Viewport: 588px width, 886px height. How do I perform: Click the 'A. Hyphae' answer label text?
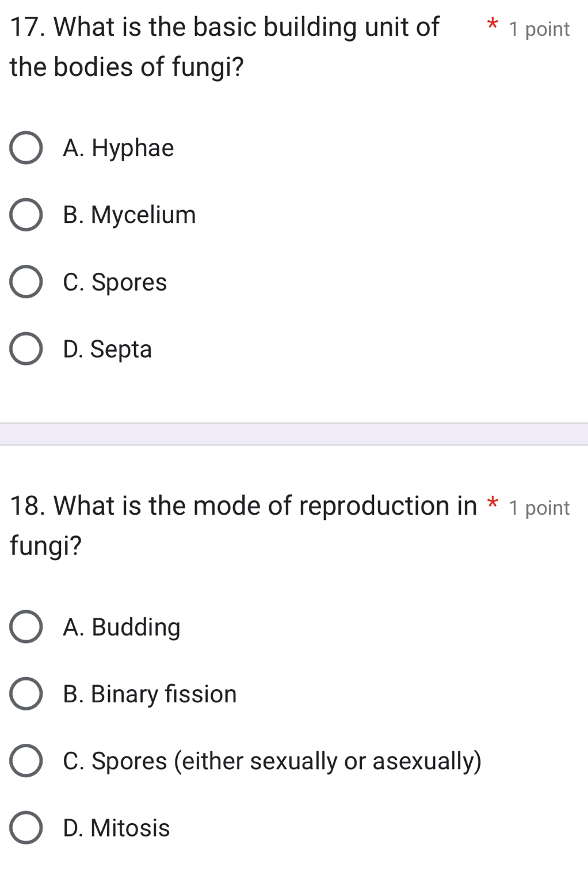click(119, 149)
